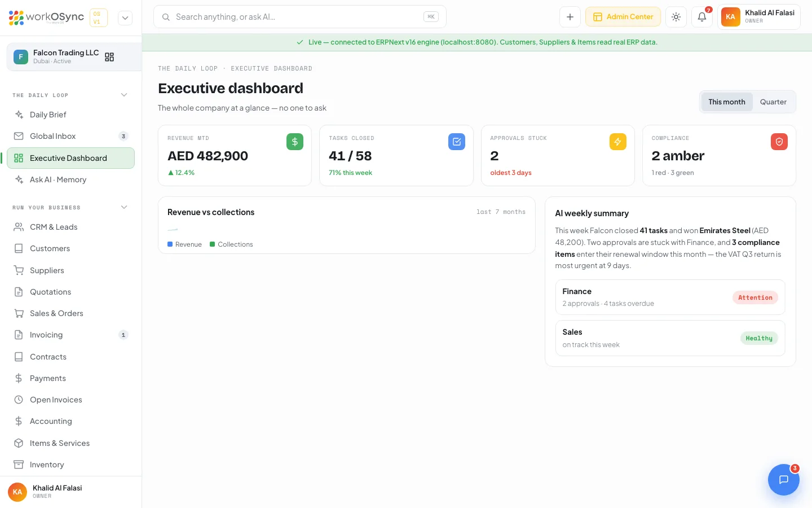
Task: Click the approvals stuck lightning icon
Action: (618, 142)
